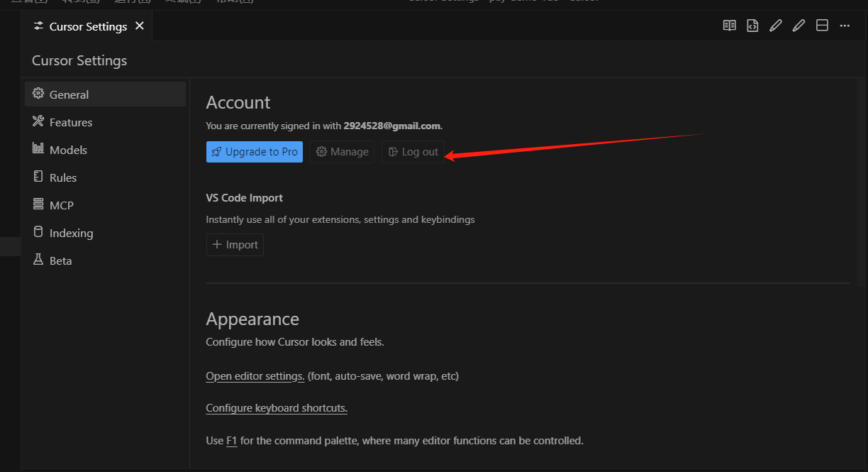
Task: Open the Configure keyboard shortcuts link
Action: 277,408
